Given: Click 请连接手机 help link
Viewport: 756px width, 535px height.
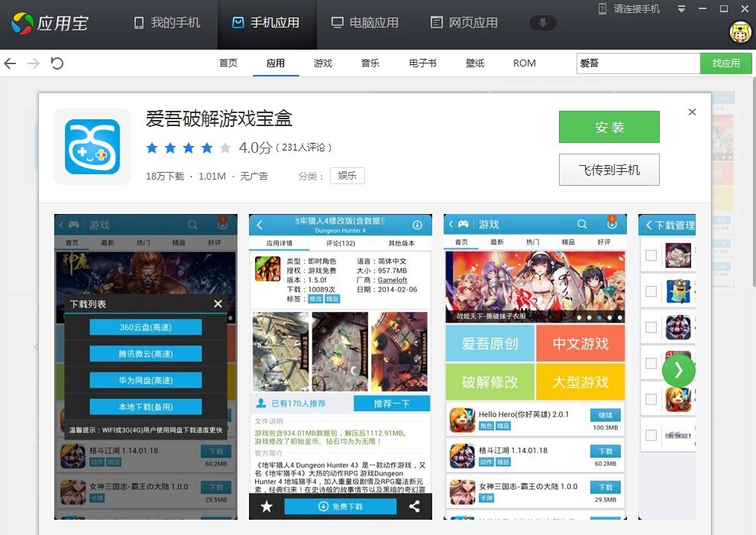Looking at the screenshot, I should (x=629, y=8).
